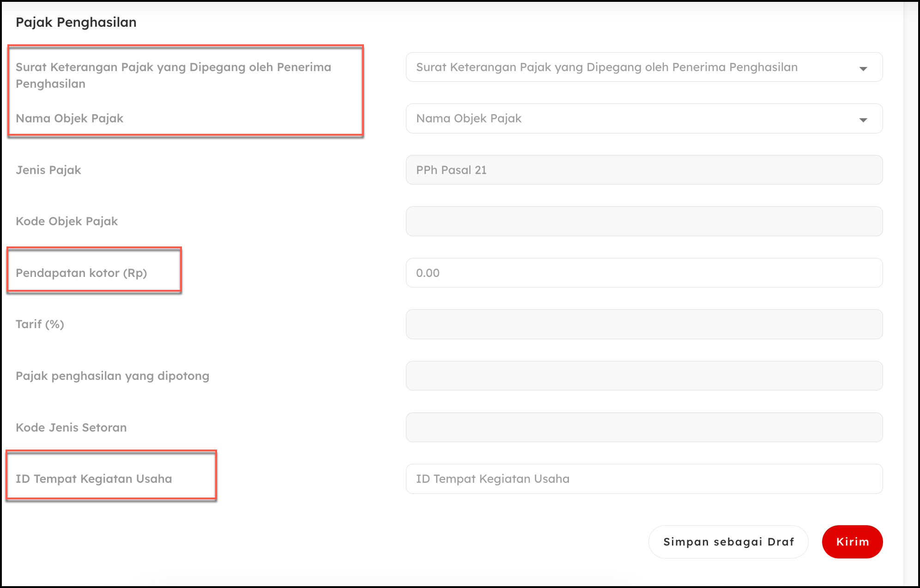
Task: Select the Pajak penghasilan yang dipotong field
Action: [x=644, y=376]
